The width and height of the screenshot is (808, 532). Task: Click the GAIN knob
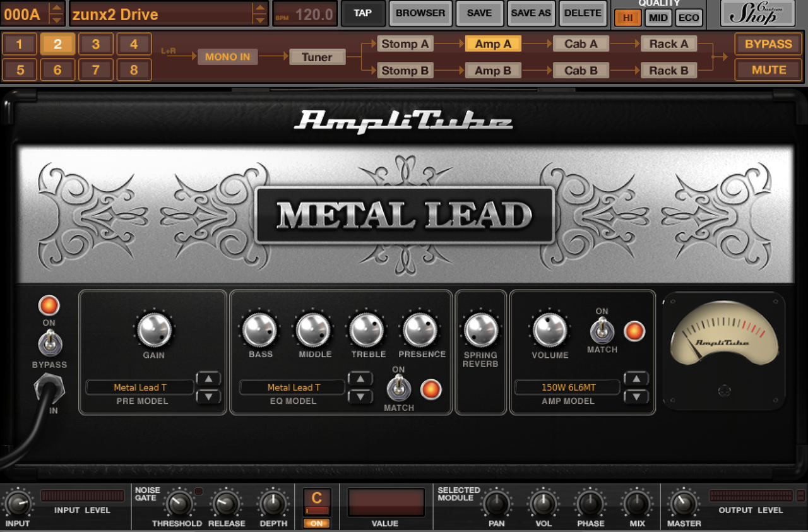(155, 330)
